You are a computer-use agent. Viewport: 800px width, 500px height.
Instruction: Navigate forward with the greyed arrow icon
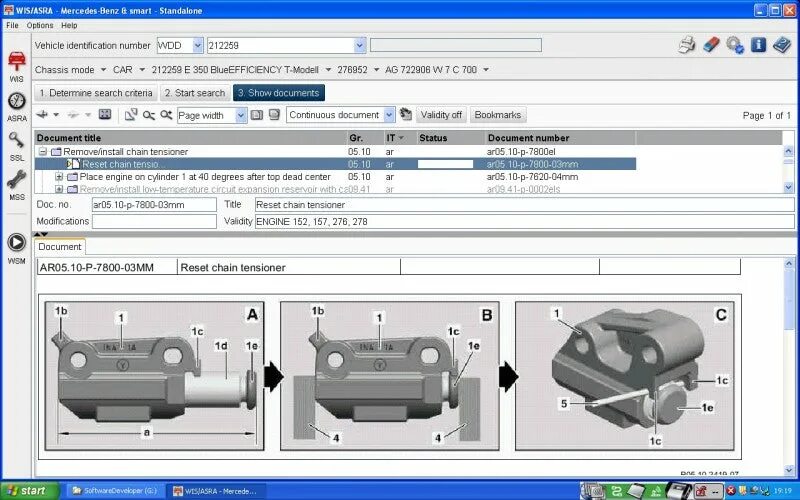[73, 115]
